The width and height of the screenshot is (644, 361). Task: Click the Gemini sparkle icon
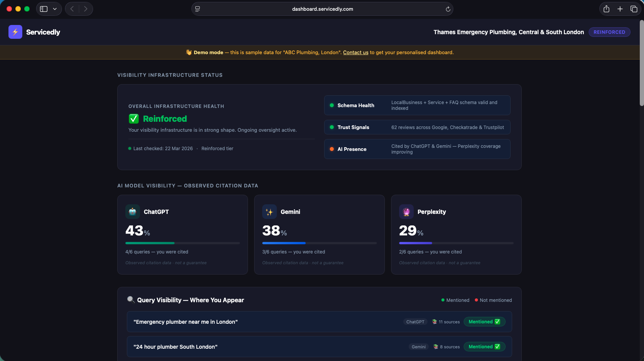tap(269, 211)
